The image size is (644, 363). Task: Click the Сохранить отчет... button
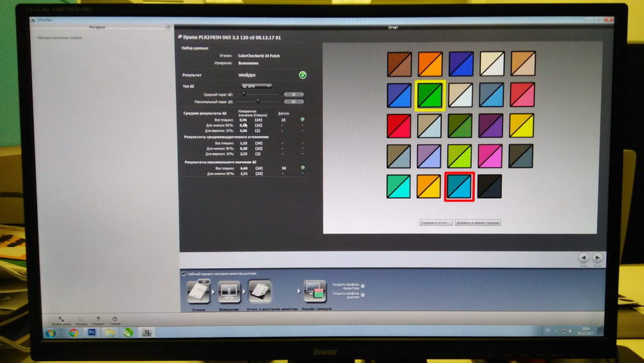tap(436, 223)
